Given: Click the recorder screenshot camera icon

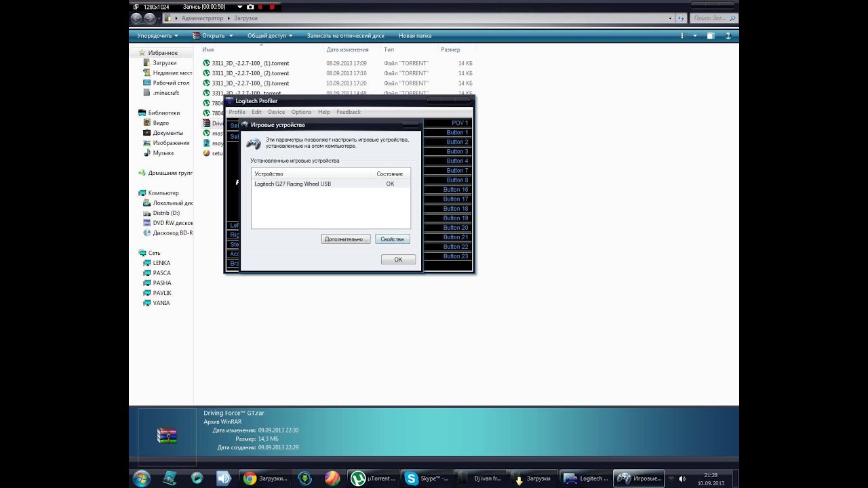Looking at the screenshot, I should point(250,6).
